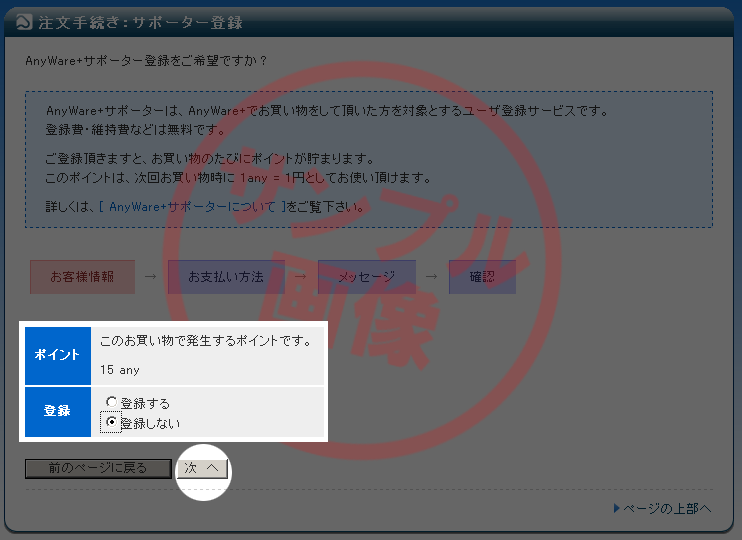This screenshot has width=742, height=540.
Task: Click the お支払い方法 step tab
Action: point(226,277)
